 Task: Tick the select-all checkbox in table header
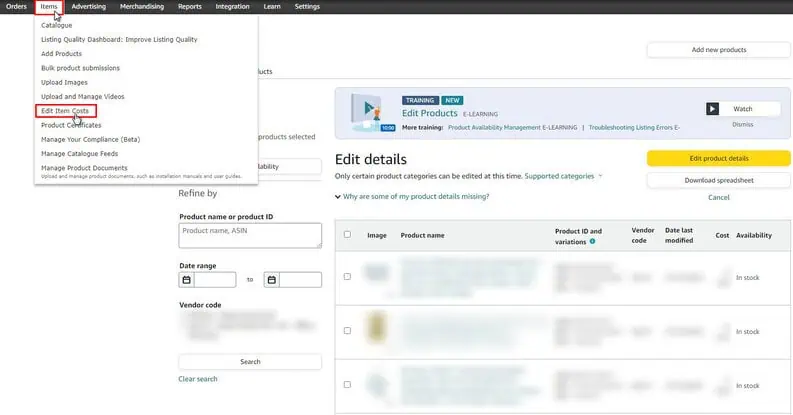pyautogui.click(x=347, y=235)
